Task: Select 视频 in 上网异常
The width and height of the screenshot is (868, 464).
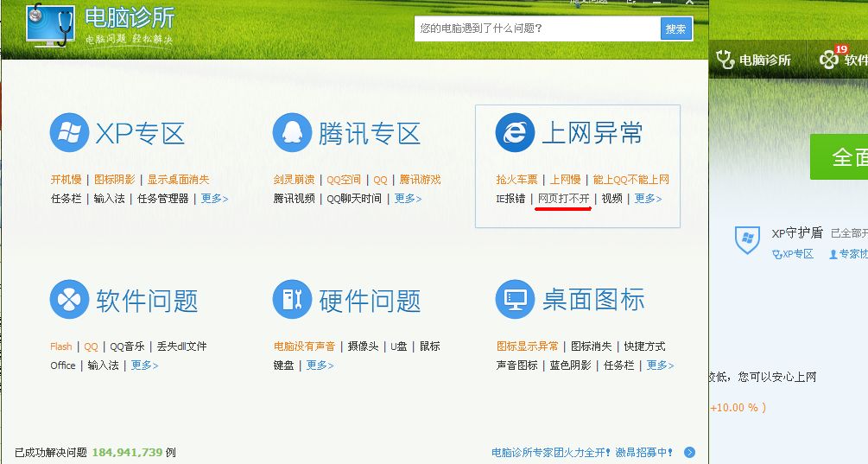Action: pyautogui.click(x=612, y=198)
